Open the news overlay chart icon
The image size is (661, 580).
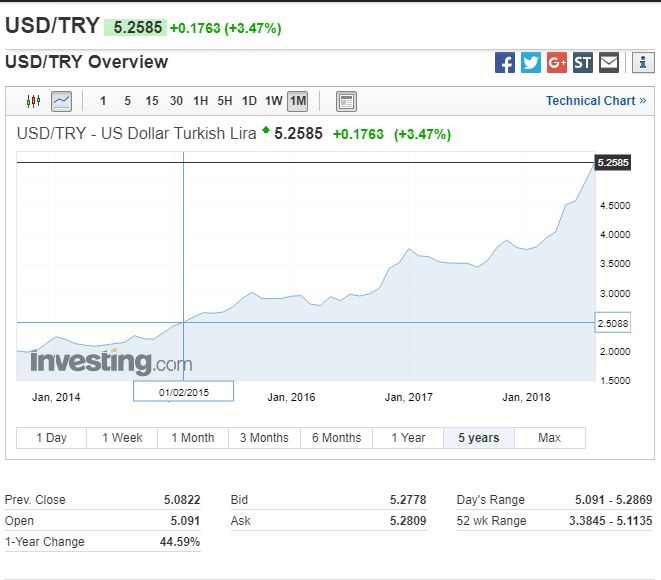[x=346, y=101]
